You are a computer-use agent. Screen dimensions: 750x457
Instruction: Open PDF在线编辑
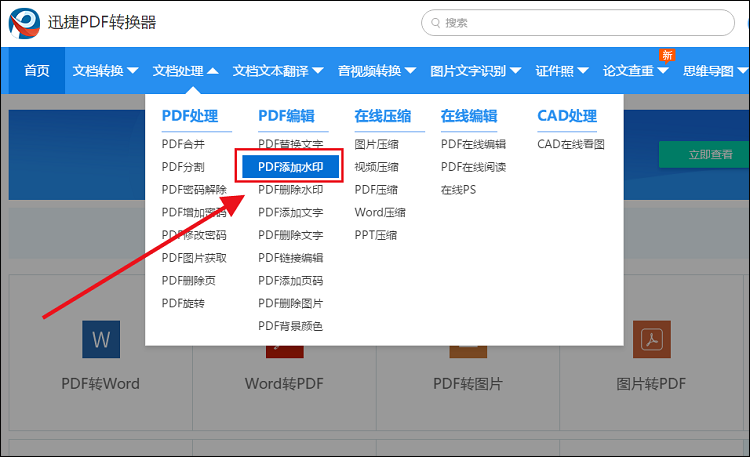(x=474, y=144)
